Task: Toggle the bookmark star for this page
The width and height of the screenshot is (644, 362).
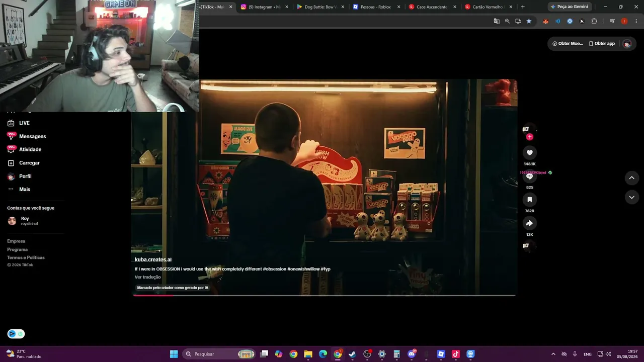Action: click(x=529, y=21)
